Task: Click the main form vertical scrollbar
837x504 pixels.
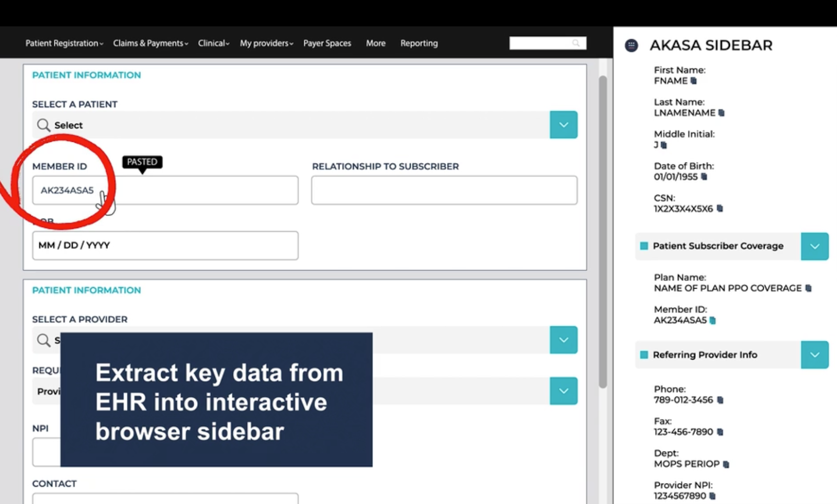Action: [x=603, y=232]
